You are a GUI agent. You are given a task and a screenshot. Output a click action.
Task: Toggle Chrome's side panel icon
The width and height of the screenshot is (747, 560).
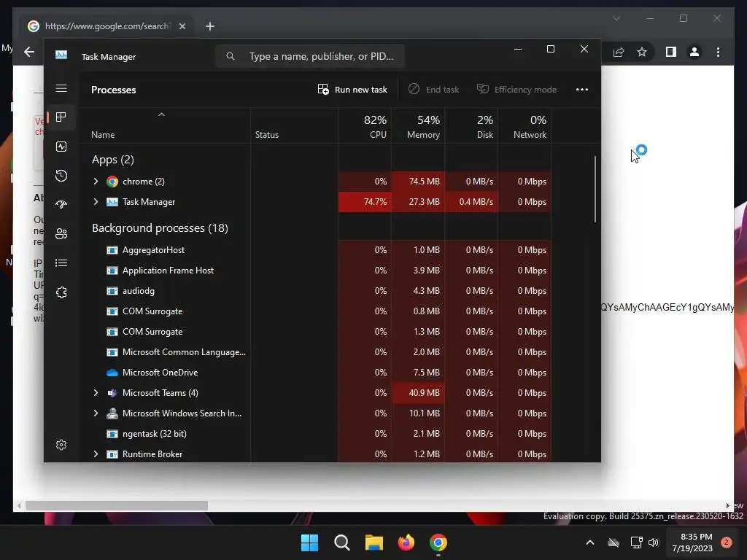[671, 52]
